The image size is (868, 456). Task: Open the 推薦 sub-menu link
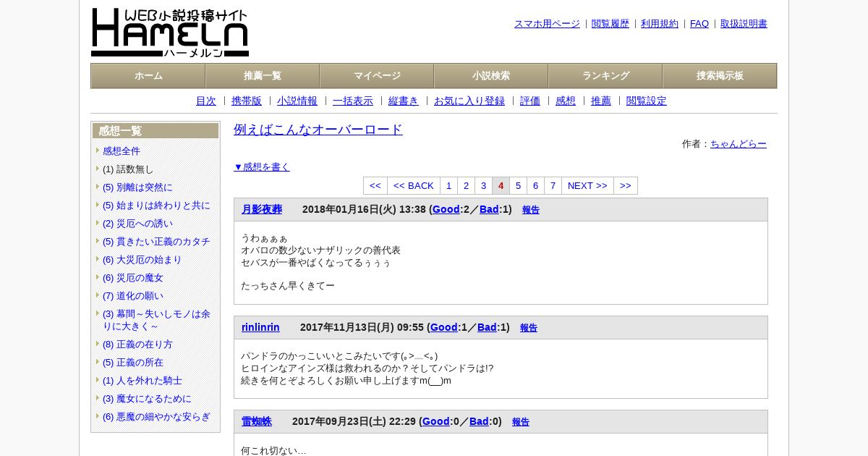coord(601,101)
